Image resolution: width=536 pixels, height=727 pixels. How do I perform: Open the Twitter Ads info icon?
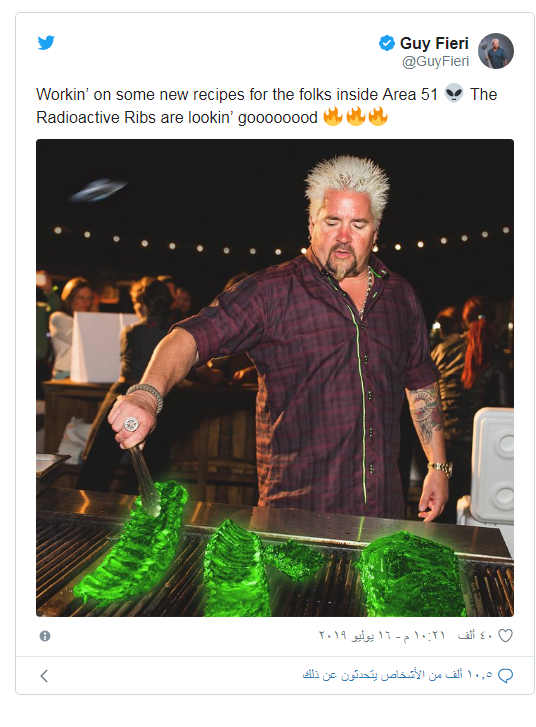[45, 636]
